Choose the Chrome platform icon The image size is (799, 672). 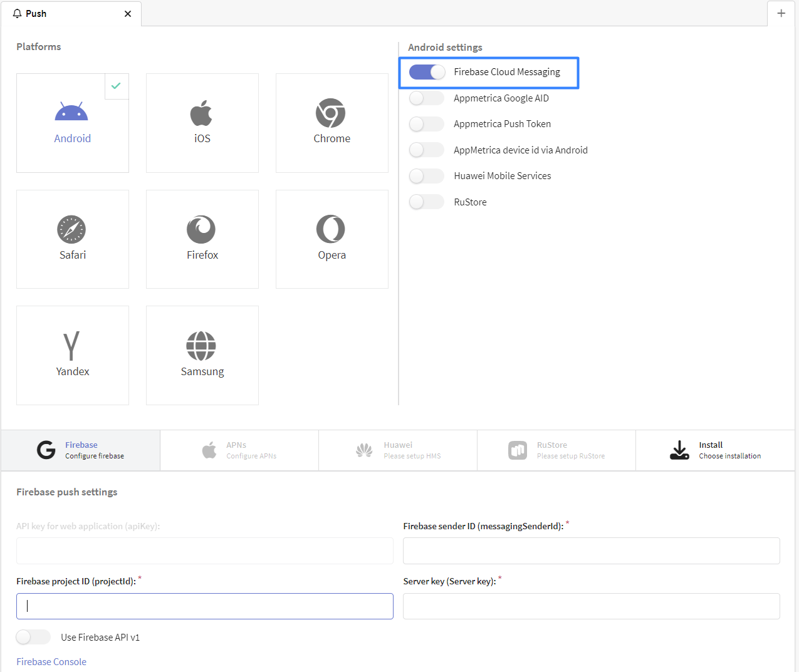(x=331, y=113)
